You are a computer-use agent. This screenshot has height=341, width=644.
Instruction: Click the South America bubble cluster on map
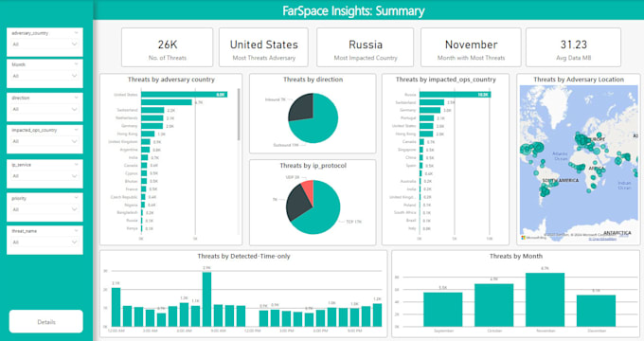[546, 189]
